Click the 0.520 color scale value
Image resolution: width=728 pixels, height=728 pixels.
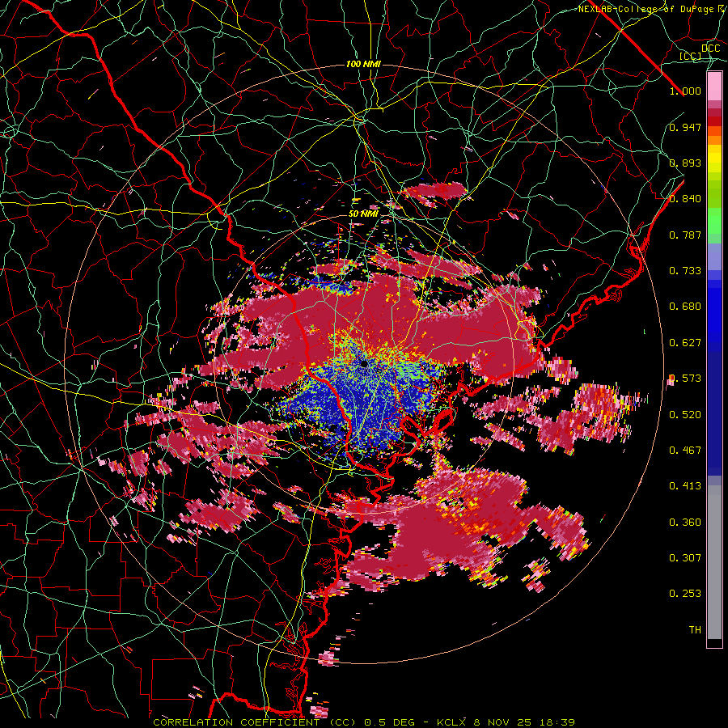[685, 415]
